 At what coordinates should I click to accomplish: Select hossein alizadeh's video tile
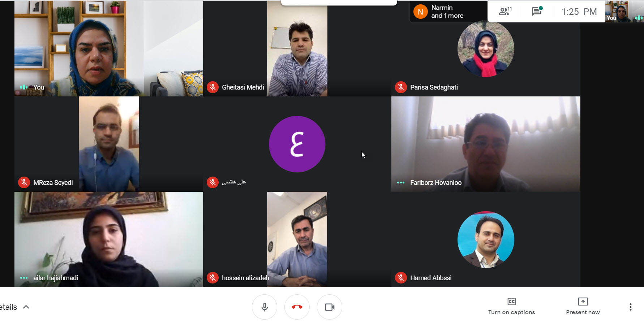pos(297,239)
